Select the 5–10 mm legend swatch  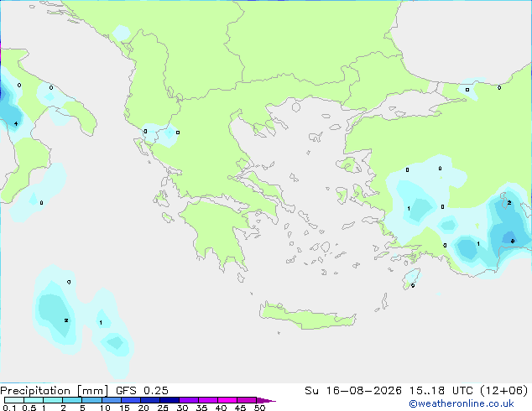[x=91, y=400]
